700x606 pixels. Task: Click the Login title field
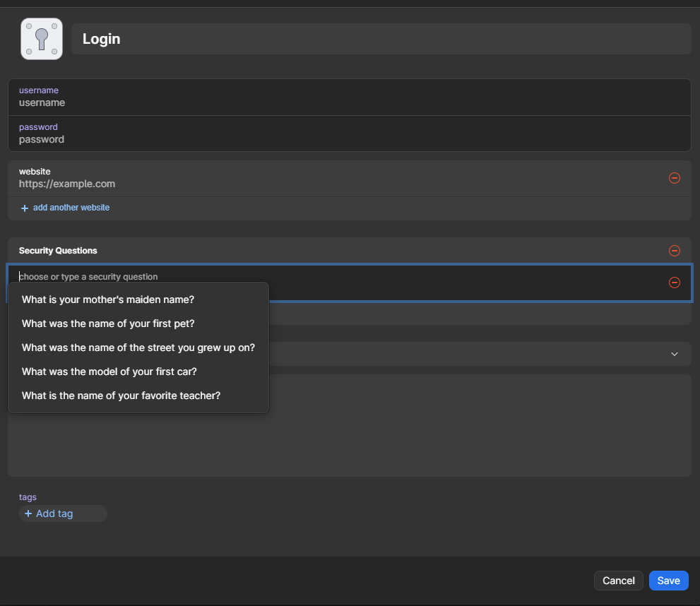coord(381,39)
